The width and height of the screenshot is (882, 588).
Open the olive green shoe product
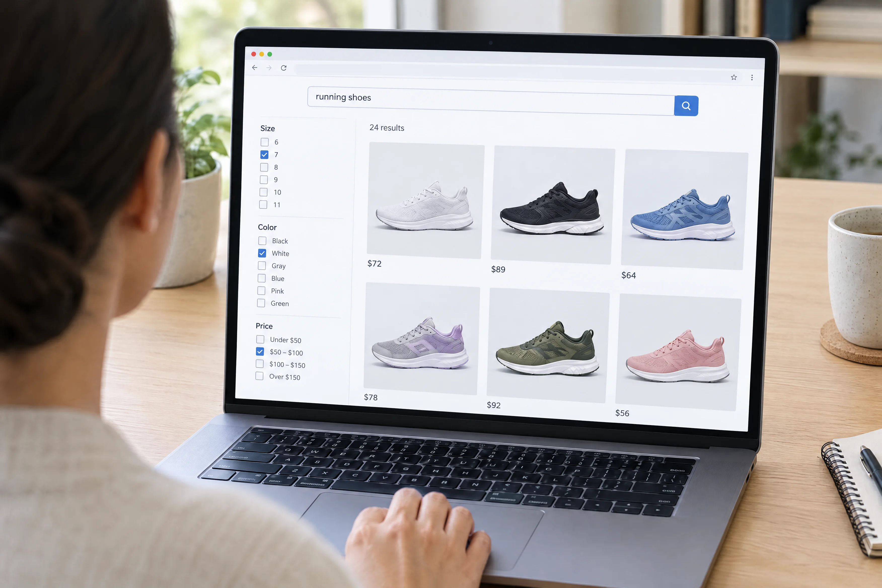[548, 345]
